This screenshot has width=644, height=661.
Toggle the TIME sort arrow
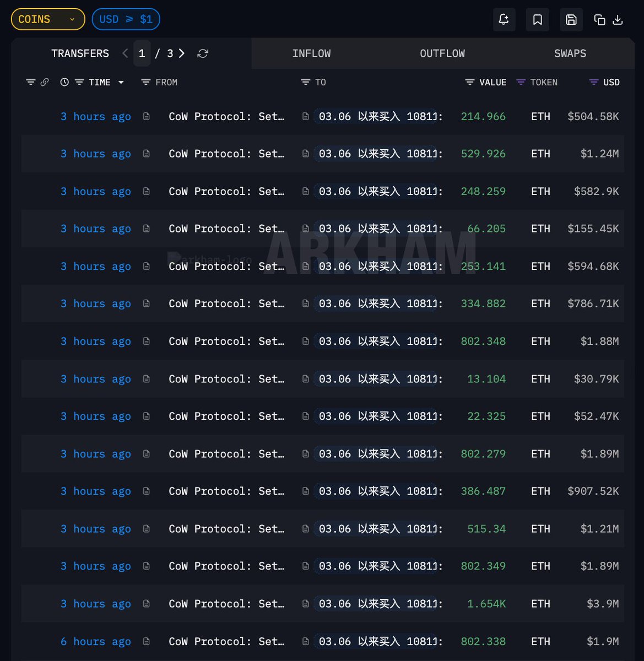tap(121, 83)
